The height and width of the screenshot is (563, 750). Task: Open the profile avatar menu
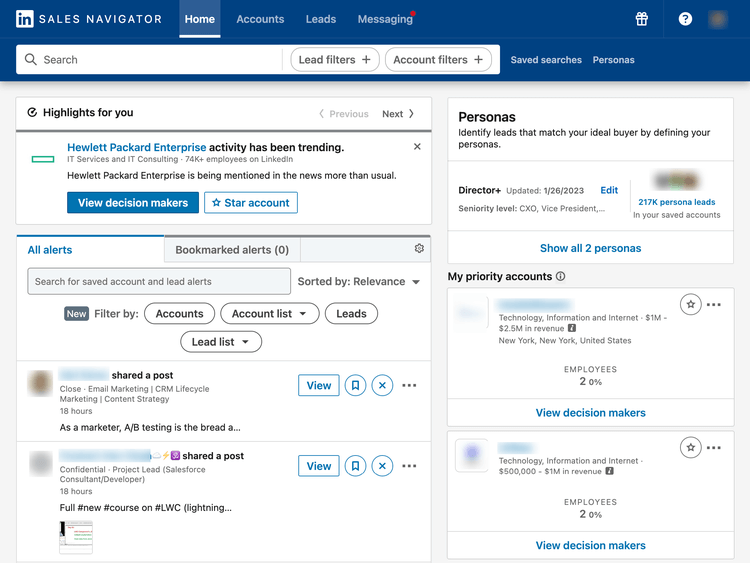pyautogui.click(x=717, y=19)
